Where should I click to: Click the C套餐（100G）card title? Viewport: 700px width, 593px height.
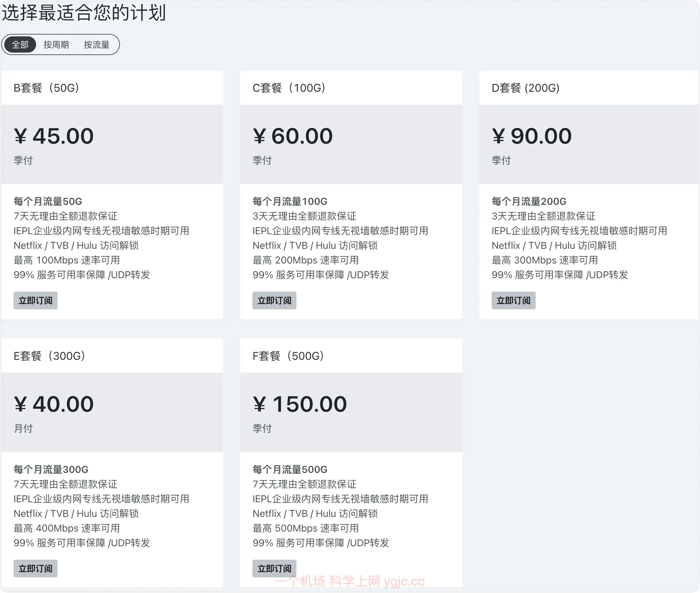289,88
